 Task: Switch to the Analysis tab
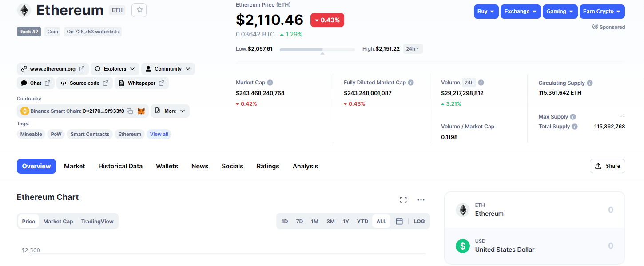305,166
